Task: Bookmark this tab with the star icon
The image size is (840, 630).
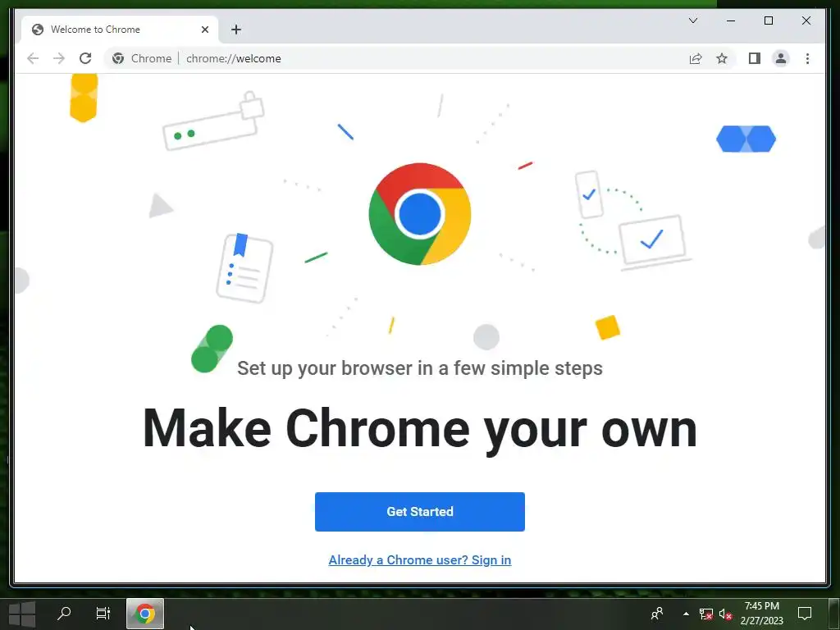Action: point(722,58)
